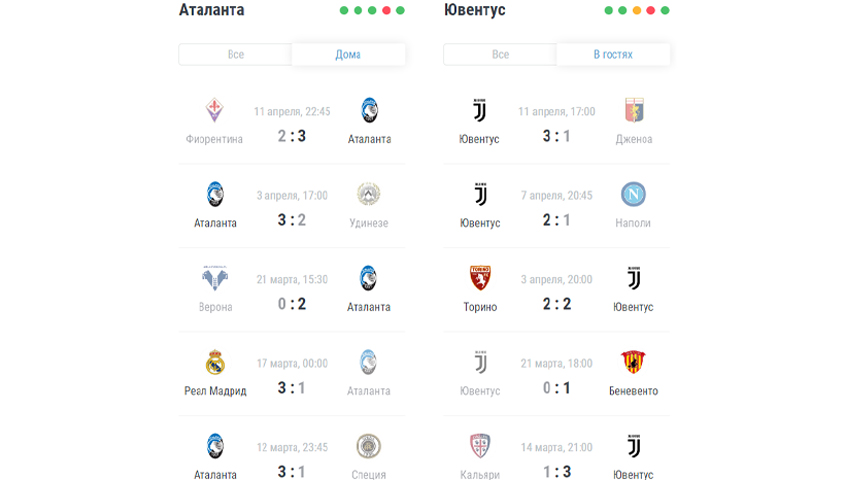Viewport: 860px width, 480px height.
Task: Select the Real Madrid crest
Action: [215, 362]
